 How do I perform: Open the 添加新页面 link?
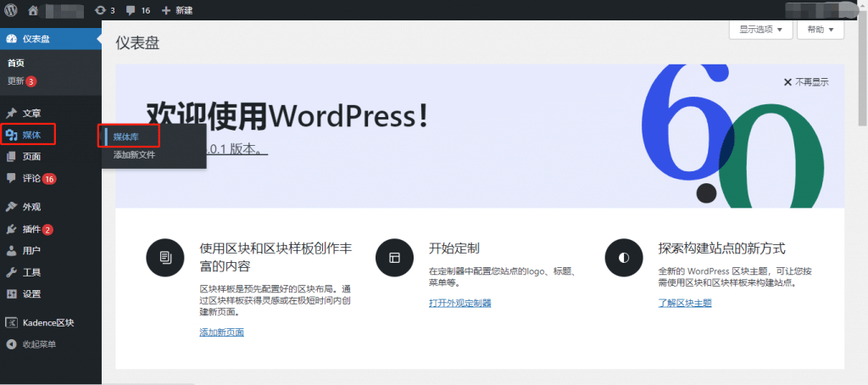pyautogui.click(x=221, y=332)
